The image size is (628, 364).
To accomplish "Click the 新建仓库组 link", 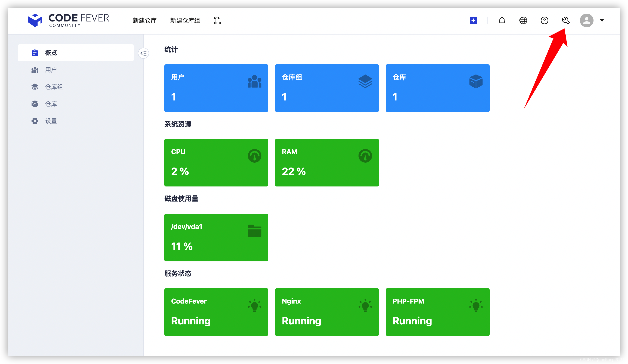I will click(185, 20).
